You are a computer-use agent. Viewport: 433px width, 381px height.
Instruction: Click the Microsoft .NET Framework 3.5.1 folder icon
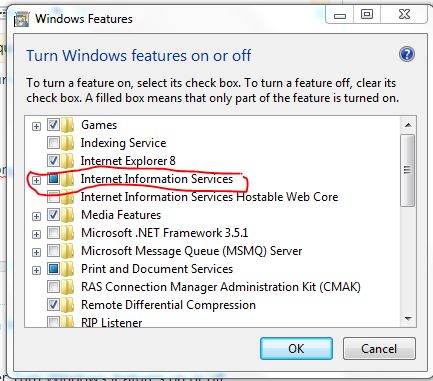(68, 233)
